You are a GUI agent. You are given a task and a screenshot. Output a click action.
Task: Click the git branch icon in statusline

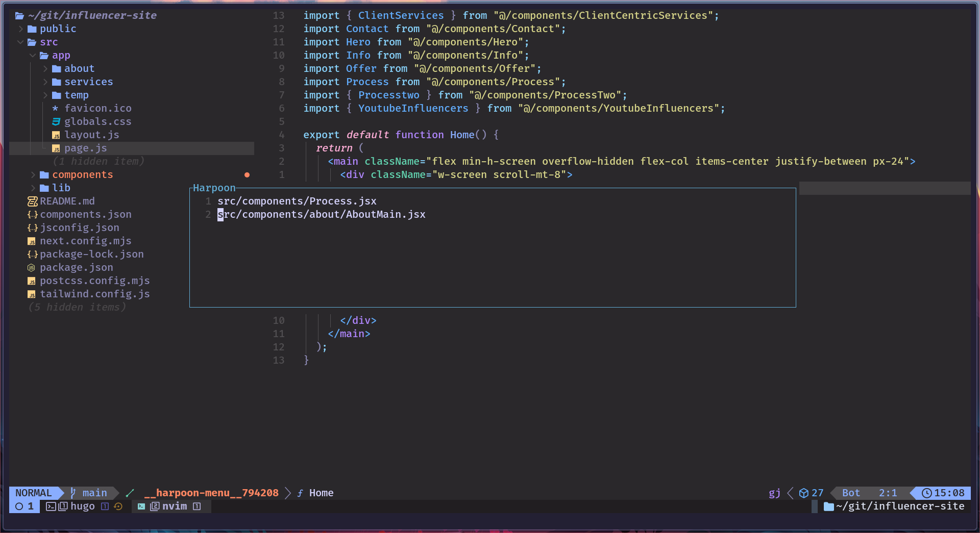coord(73,493)
